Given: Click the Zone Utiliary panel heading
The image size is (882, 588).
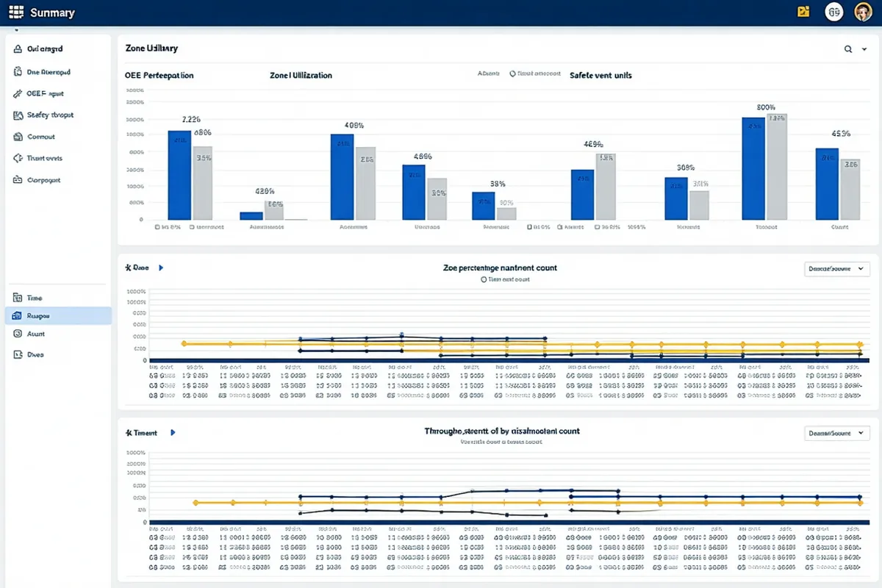Looking at the screenshot, I should click(151, 49).
